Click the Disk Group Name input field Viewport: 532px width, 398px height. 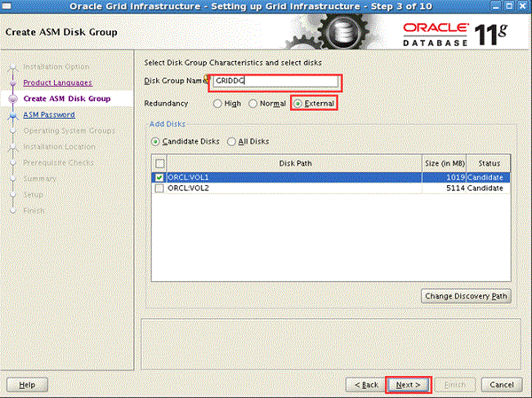(x=275, y=81)
